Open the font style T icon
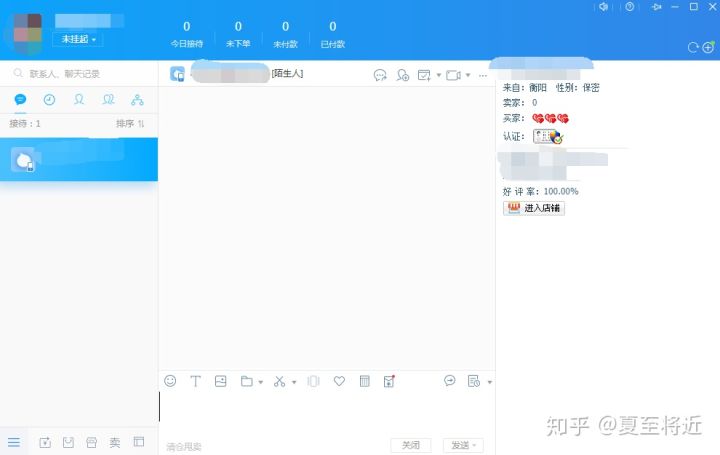Image resolution: width=720 pixels, height=455 pixels. point(195,381)
